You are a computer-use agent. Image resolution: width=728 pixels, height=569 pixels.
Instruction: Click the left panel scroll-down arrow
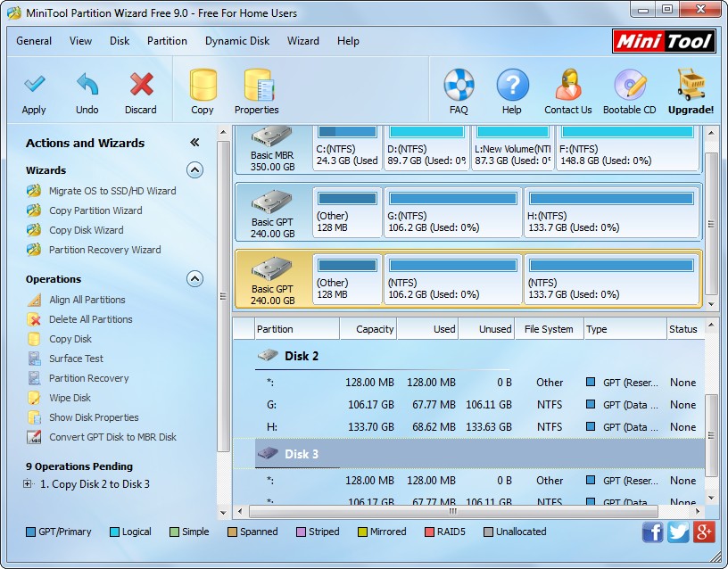coord(223,513)
